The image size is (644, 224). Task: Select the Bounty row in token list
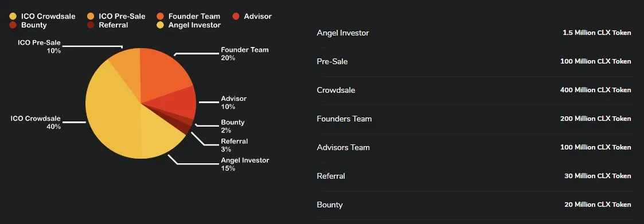[474, 205]
